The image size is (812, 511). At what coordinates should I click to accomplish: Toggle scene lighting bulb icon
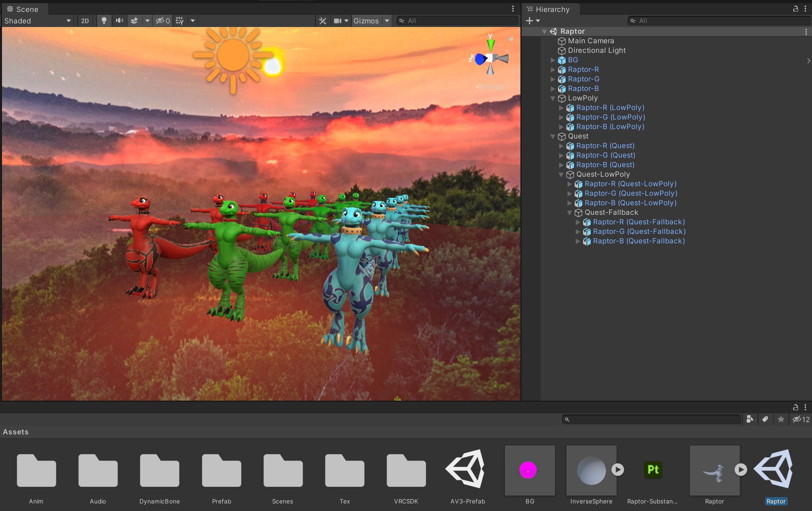(x=104, y=21)
